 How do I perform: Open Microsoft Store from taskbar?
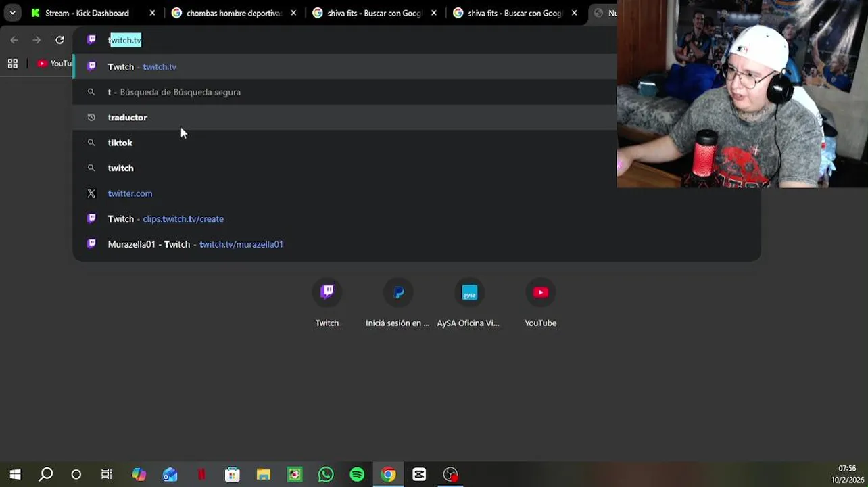232,474
